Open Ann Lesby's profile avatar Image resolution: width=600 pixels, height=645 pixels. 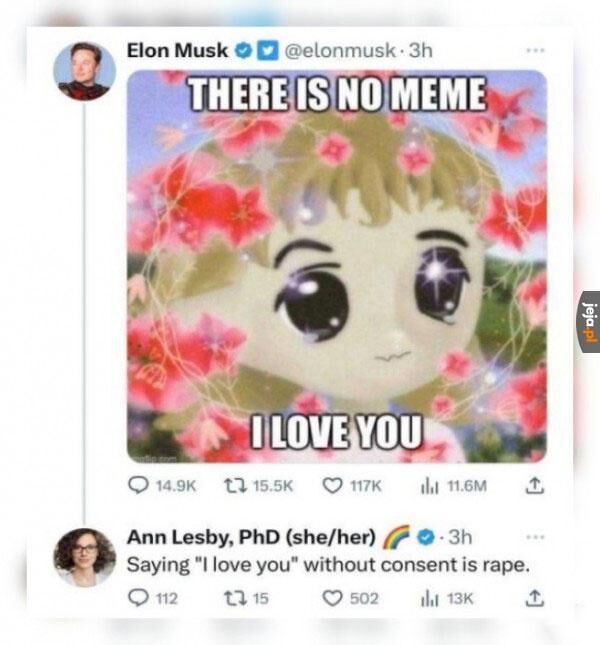pyautogui.click(x=85, y=557)
